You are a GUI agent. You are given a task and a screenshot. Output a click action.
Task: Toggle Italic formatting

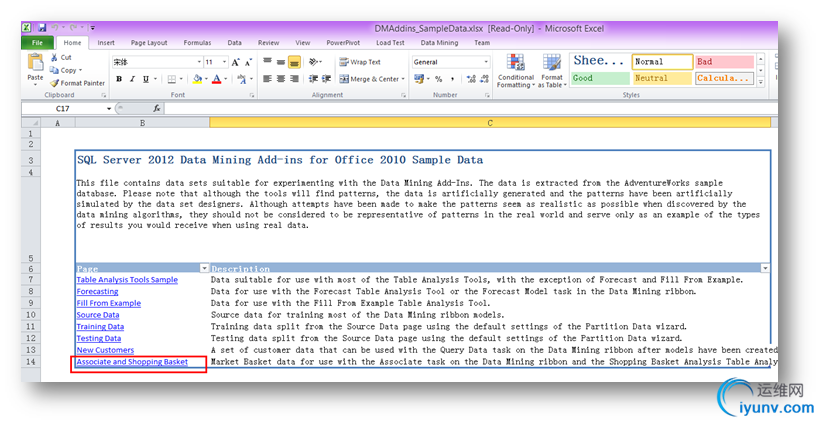point(132,79)
